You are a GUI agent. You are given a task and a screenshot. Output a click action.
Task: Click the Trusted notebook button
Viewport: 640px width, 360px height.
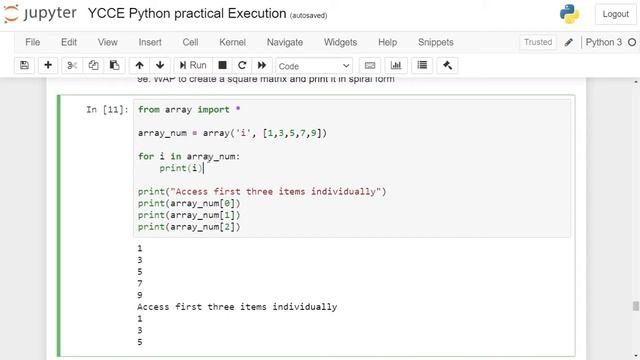[x=538, y=42]
